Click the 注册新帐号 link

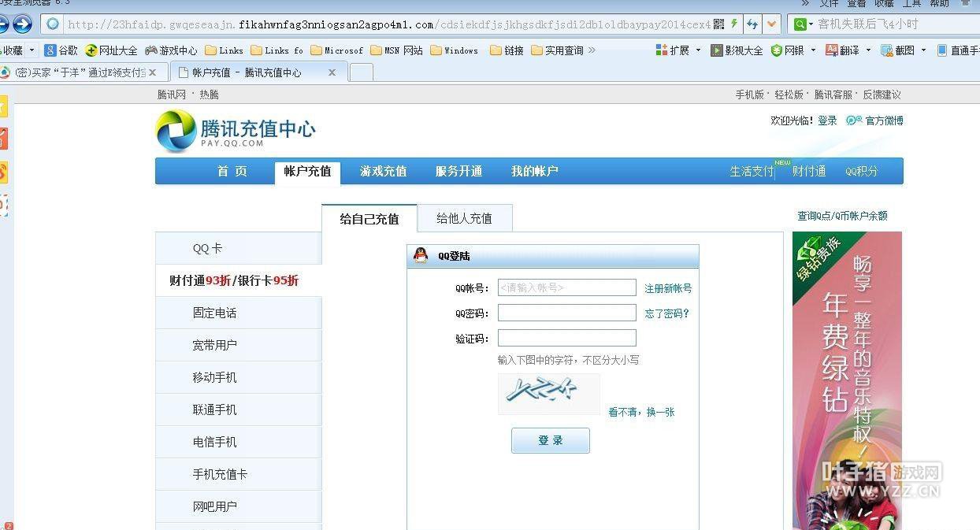coord(668,288)
